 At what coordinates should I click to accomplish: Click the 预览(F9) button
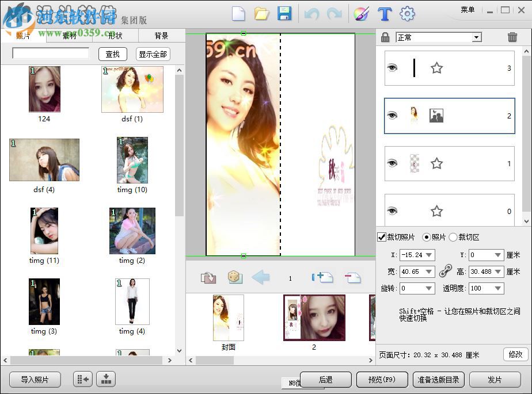(382, 380)
